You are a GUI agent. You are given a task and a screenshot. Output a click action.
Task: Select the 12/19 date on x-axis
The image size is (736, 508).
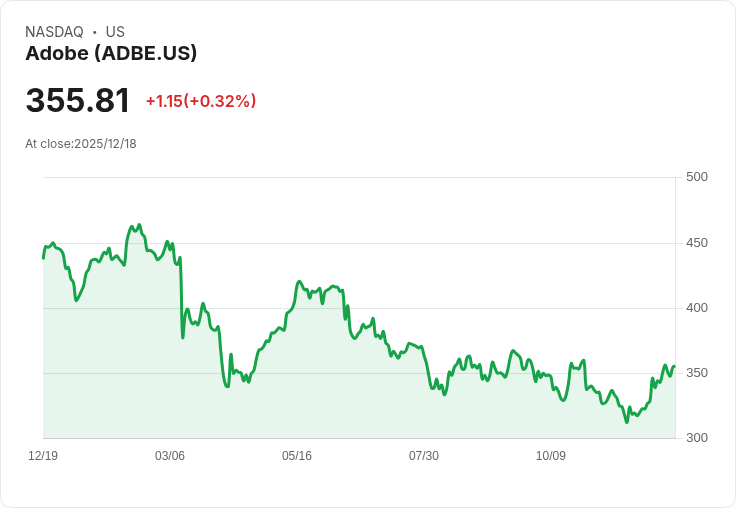click(43, 456)
